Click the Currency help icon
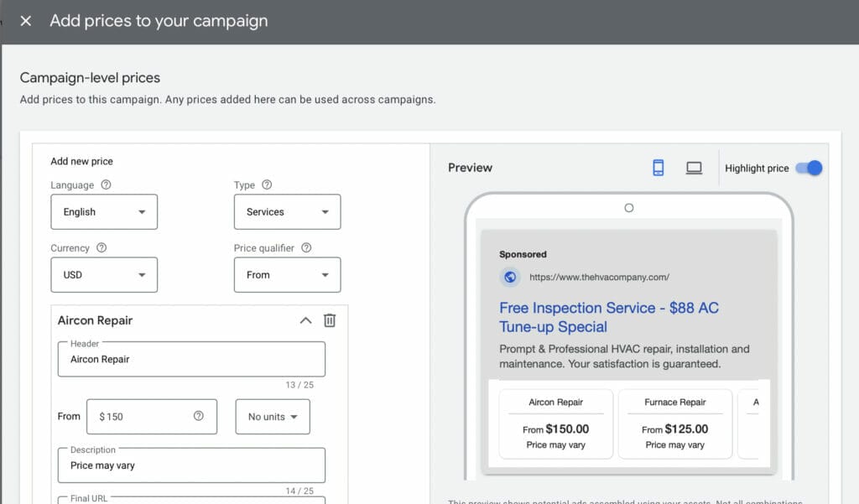The height and width of the screenshot is (504, 859). pos(102,248)
